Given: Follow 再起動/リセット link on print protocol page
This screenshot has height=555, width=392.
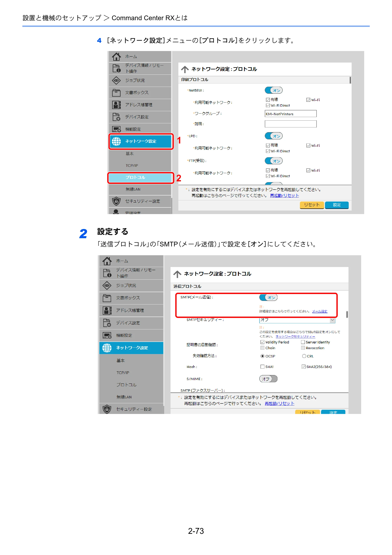Looking at the screenshot, I should [284, 196].
